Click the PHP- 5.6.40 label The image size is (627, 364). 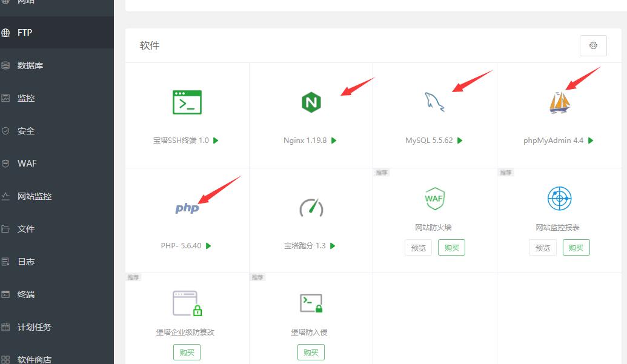[181, 246]
